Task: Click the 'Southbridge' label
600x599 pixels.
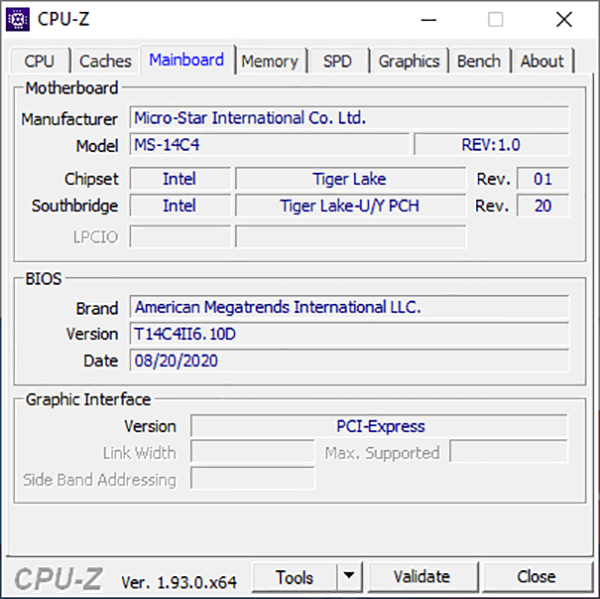Action: click(75, 206)
